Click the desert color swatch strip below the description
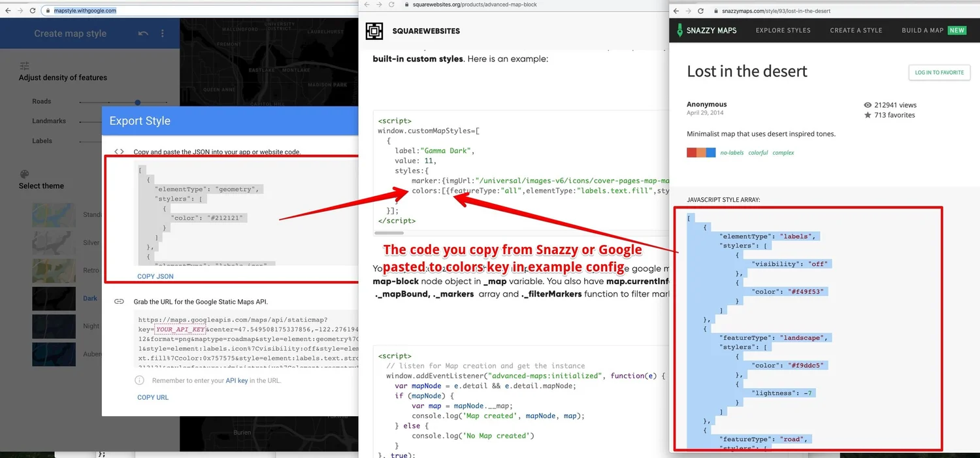 [700, 152]
